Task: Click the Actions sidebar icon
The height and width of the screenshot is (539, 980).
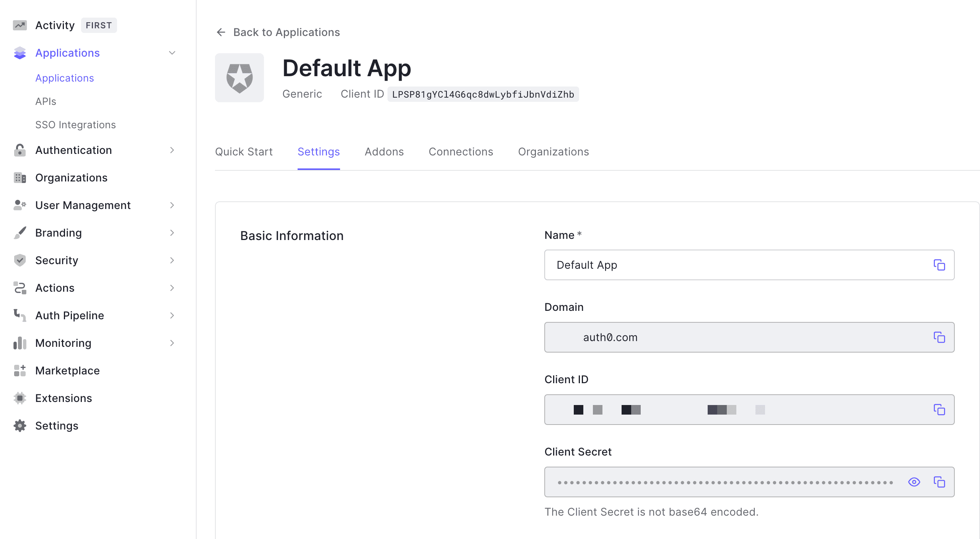Action: click(20, 287)
